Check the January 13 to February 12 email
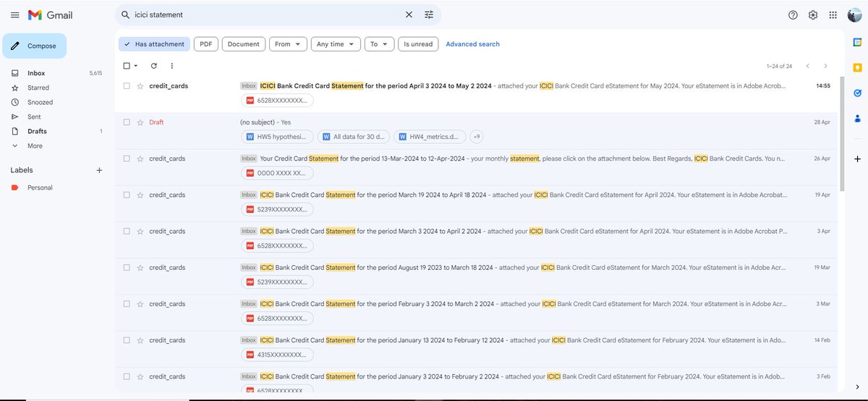 tap(127, 340)
